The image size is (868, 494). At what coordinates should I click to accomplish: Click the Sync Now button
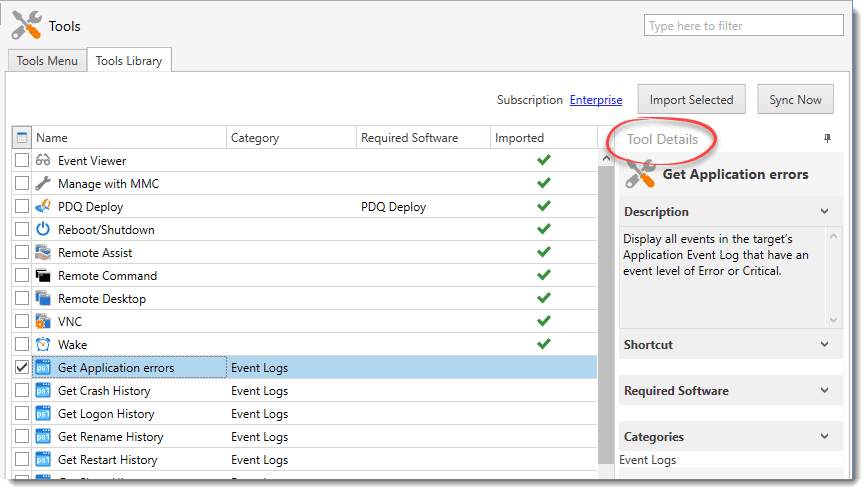click(x=795, y=100)
